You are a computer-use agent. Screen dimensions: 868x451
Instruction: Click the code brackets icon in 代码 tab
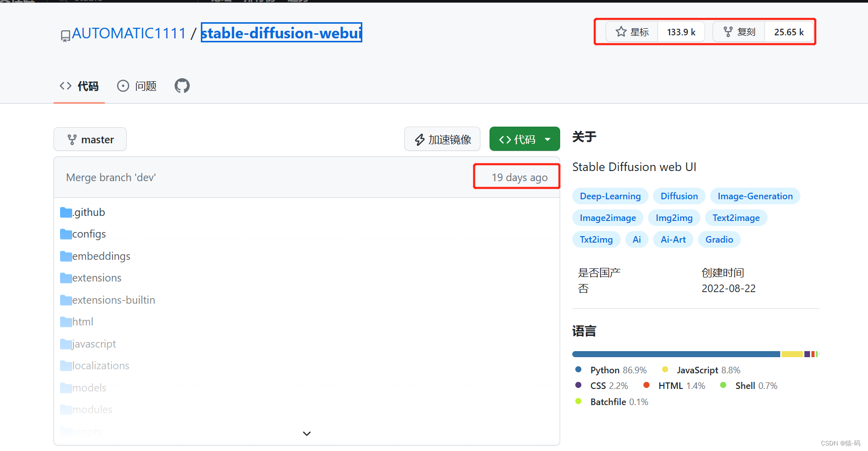point(66,86)
